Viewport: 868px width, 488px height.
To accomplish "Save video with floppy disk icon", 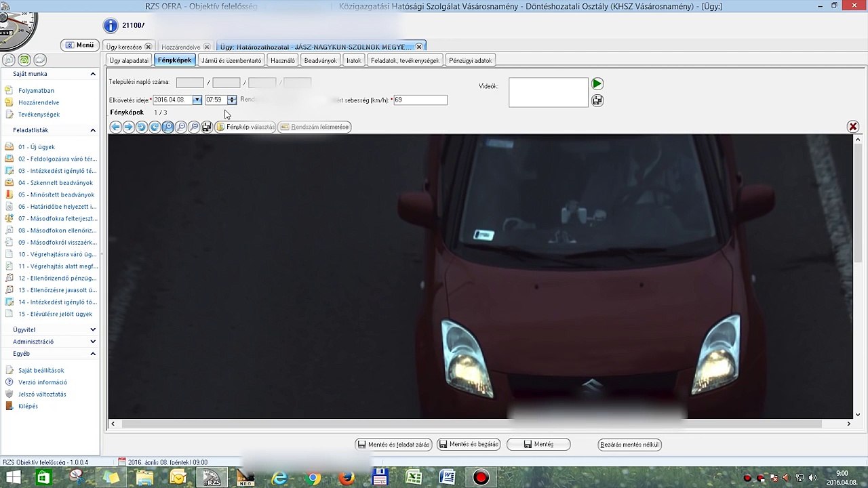I will pos(597,100).
